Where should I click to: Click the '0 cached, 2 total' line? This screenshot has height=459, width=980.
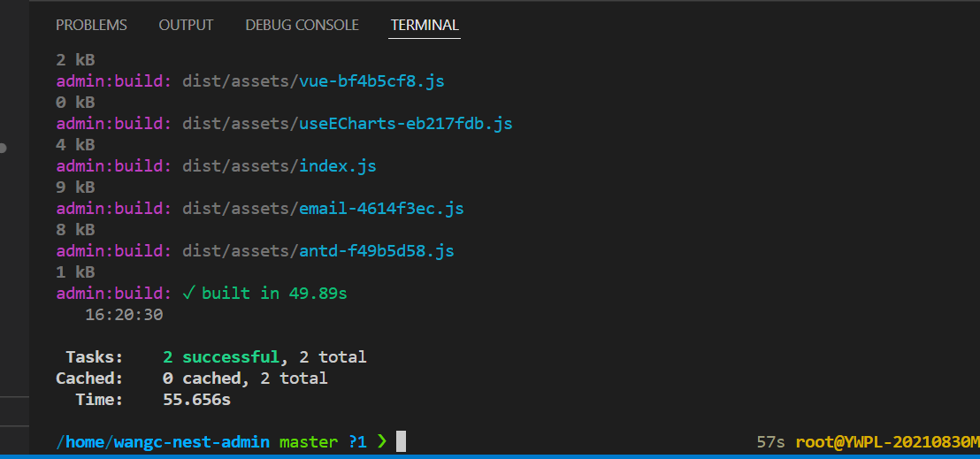point(245,379)
